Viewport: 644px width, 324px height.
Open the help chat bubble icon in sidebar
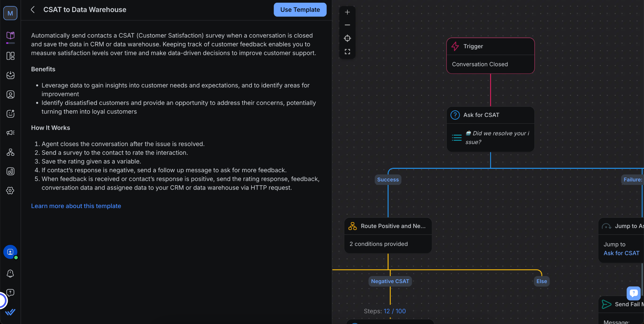coord(10,293)
